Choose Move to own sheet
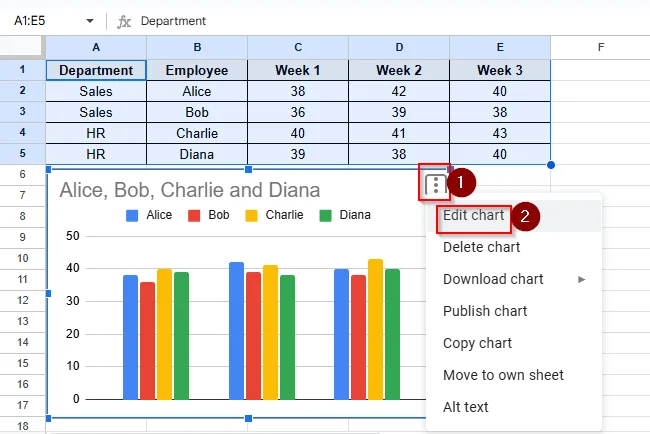This screenshot has height=434, width=650. pyautogui.click(x=514, y=375)
